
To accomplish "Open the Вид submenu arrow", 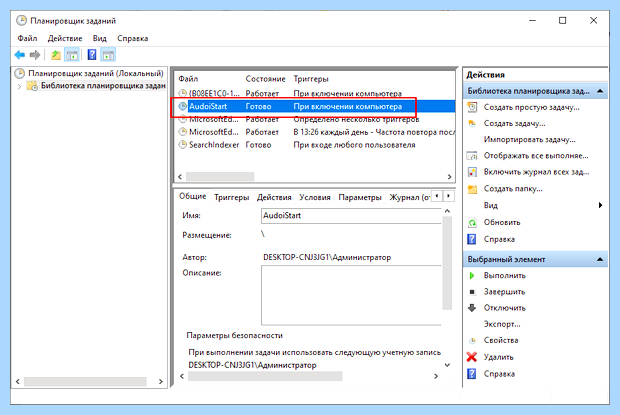I will (600, 205).
